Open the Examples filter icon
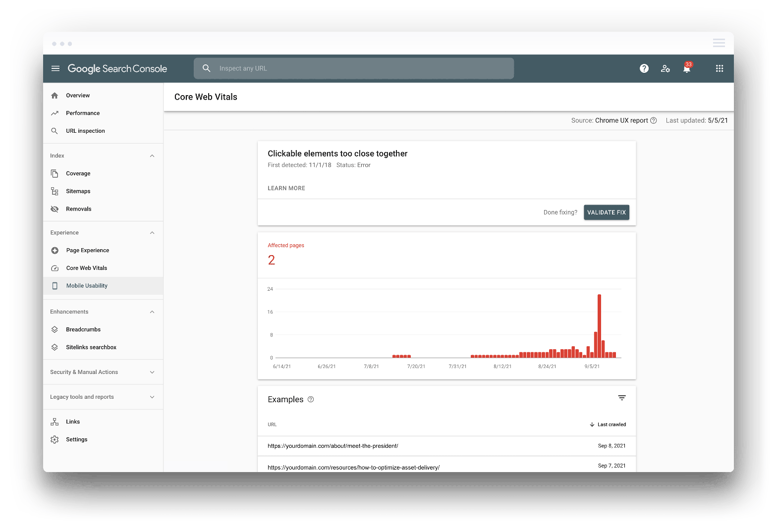 [x=622, y=398]
